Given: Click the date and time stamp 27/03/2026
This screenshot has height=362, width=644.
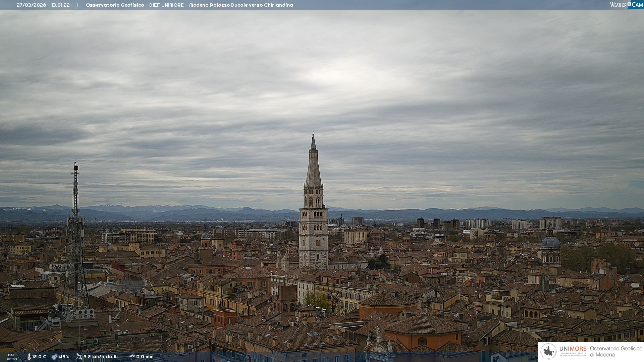Looking at the screenshot, I should coord(43,5).
